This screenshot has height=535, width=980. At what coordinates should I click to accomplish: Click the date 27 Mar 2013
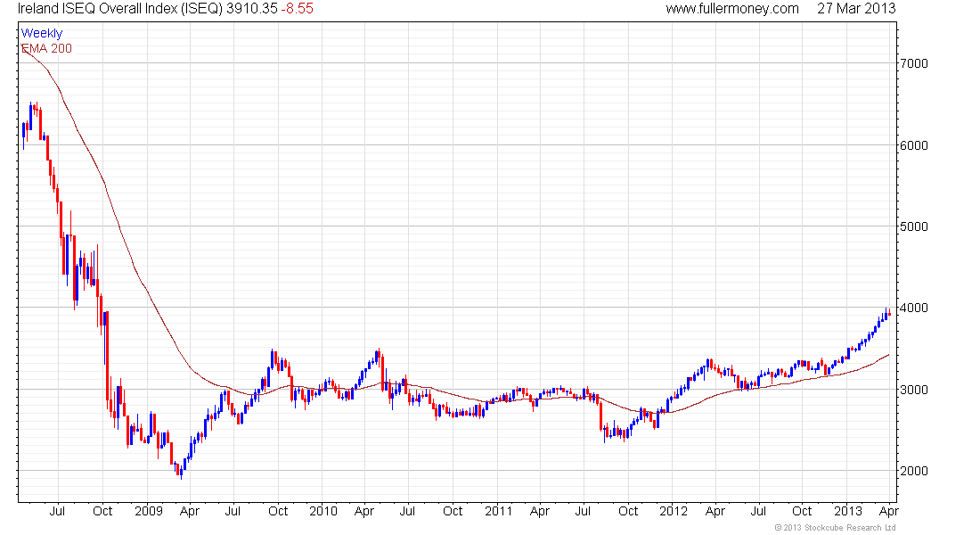pyautogui.click(x=856, y=9)
